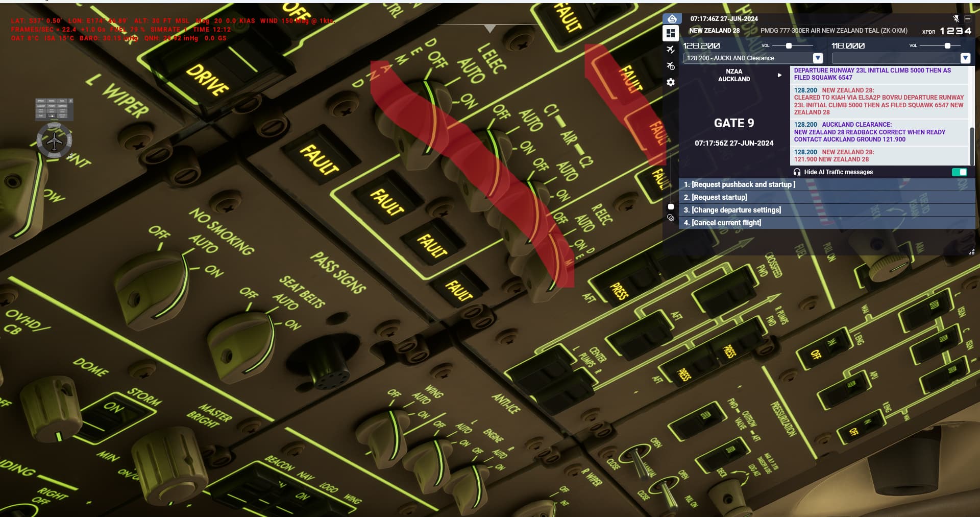Push the illuminated DRIVE switch

[x=208, y=79]
